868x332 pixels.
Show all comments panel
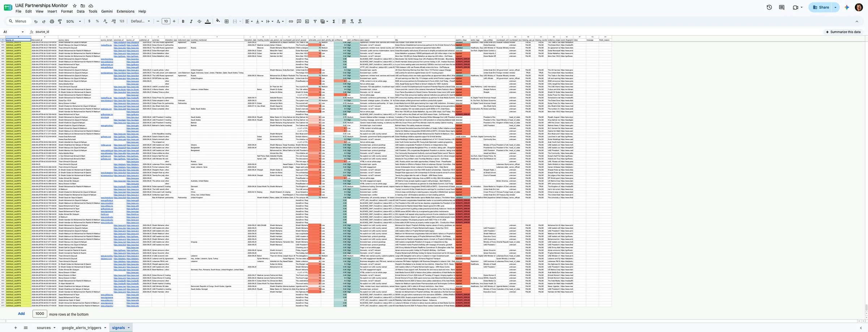pos(782,7)
